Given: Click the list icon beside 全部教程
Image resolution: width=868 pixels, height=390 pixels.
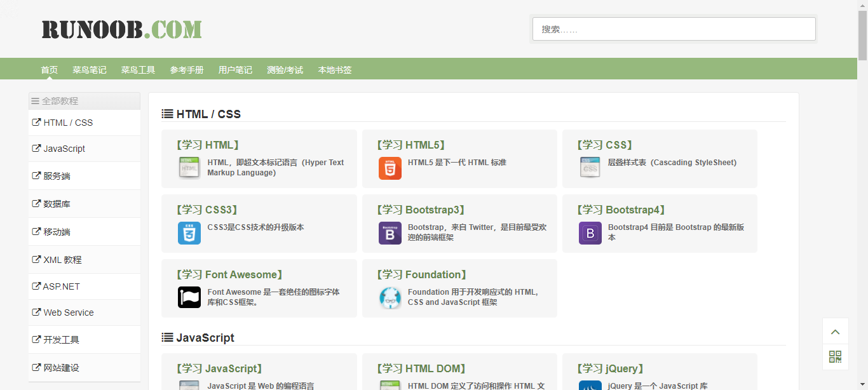Looking at the screenshot, I should pos(36,101).
